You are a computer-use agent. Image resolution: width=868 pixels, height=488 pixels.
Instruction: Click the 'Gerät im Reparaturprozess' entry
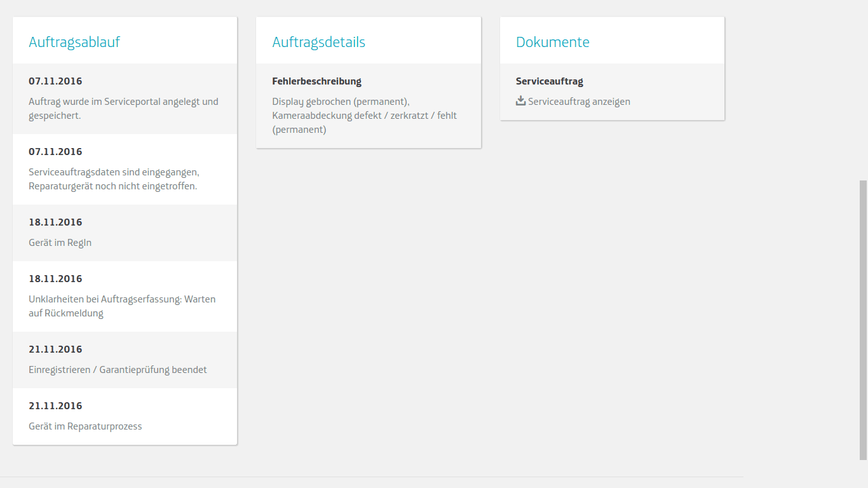pyautogui.click(x=85, y=426)
